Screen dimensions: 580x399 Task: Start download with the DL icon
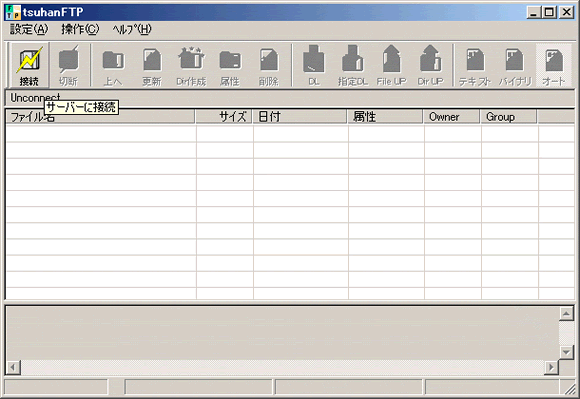314,65
